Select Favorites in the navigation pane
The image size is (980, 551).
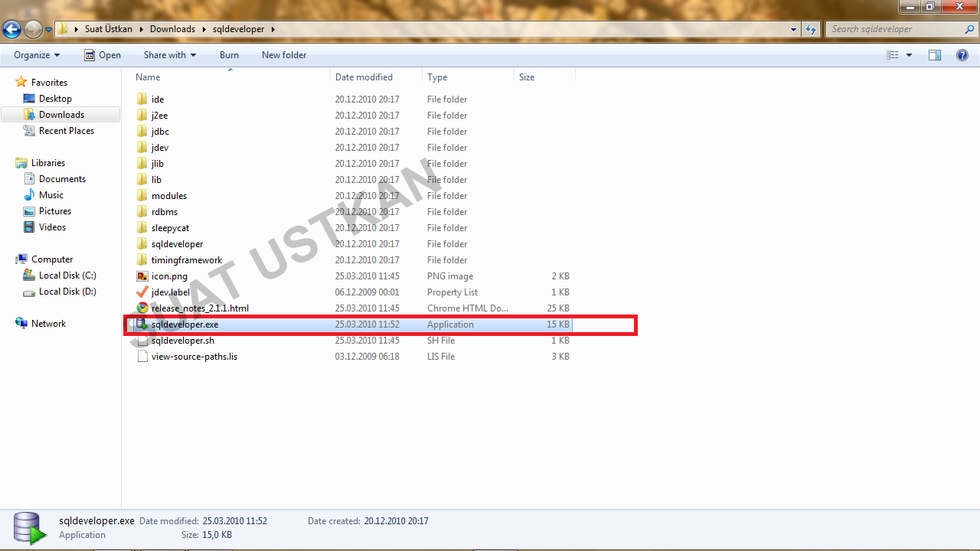tap(49, 83)
